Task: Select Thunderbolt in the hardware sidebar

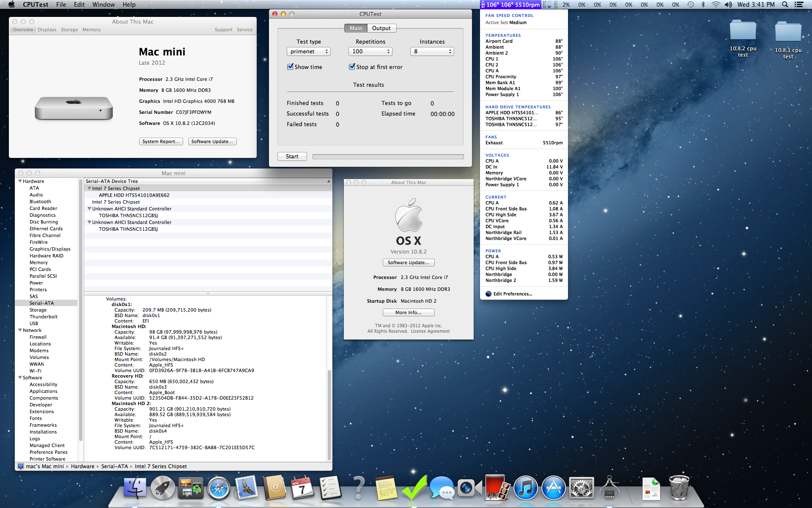Action: coord(44,317)
